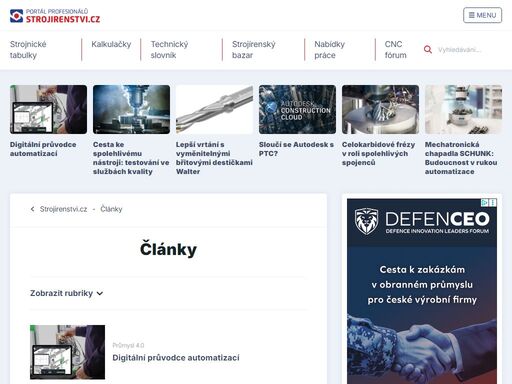Open Mechatronická chapadla SCHUNK headline
This screenshot has width=512, height=384.
tap(461, 158)
